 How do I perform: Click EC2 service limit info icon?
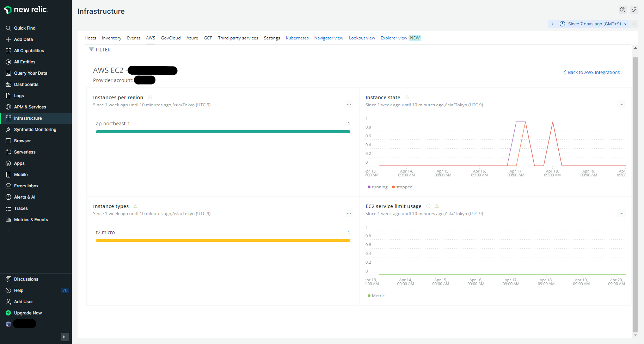coord(428,206)
